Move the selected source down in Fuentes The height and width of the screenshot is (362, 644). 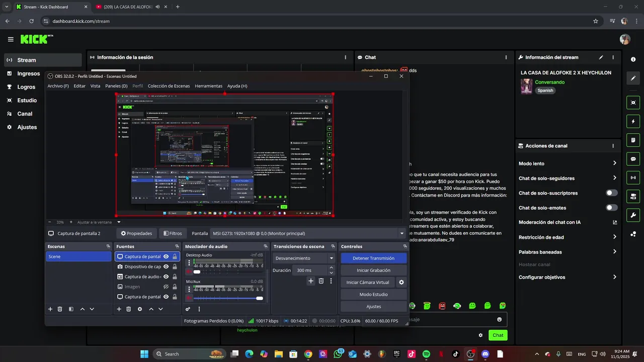click(160, 309)
